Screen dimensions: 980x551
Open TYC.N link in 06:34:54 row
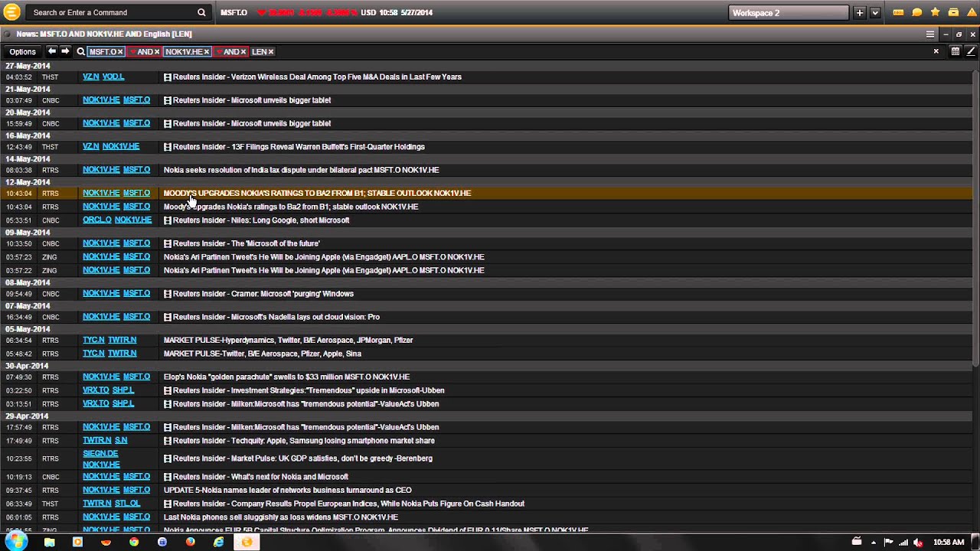[x=93, y=340]
